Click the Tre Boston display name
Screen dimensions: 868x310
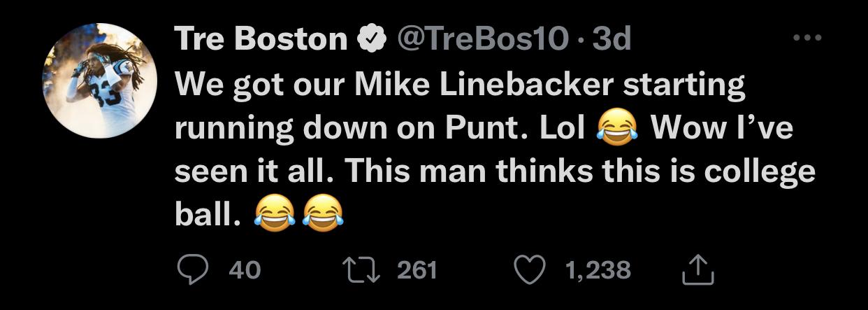(x=260, y=40)
